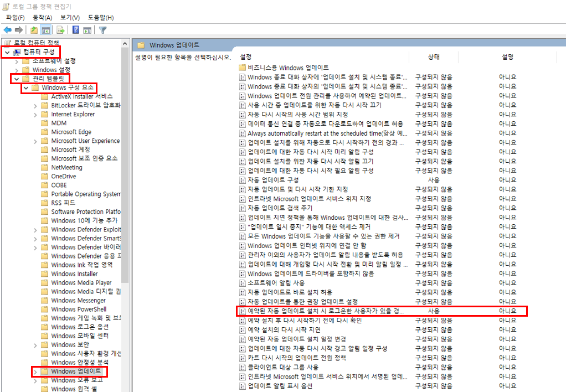Viewport: 566px width, 392px height.
Task: Open the 도움말(H) menu
Action: (101, 17)
